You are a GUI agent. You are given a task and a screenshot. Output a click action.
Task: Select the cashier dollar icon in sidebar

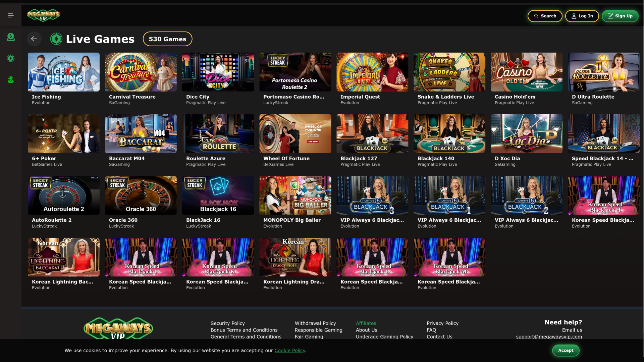(x=10, y=38)
